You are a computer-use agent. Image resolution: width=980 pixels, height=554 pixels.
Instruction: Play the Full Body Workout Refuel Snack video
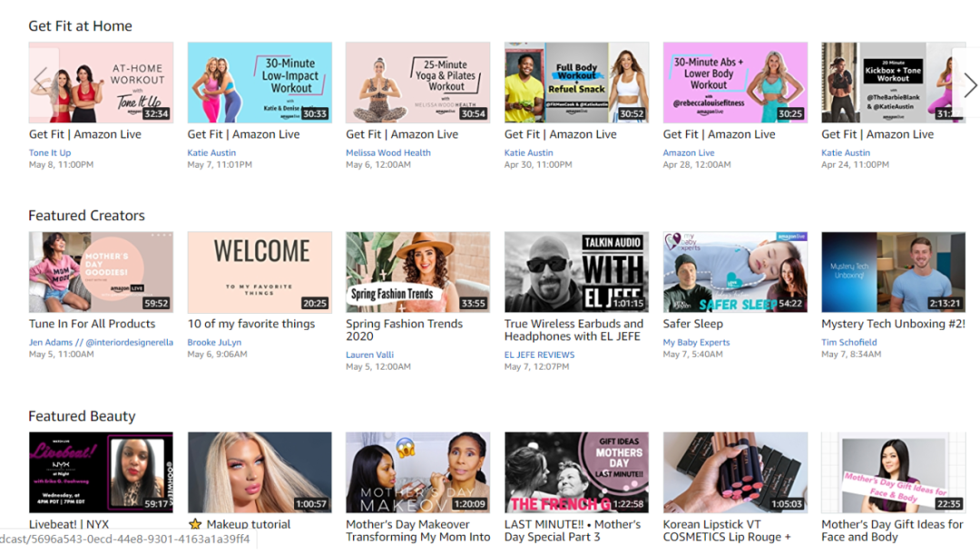576,83
